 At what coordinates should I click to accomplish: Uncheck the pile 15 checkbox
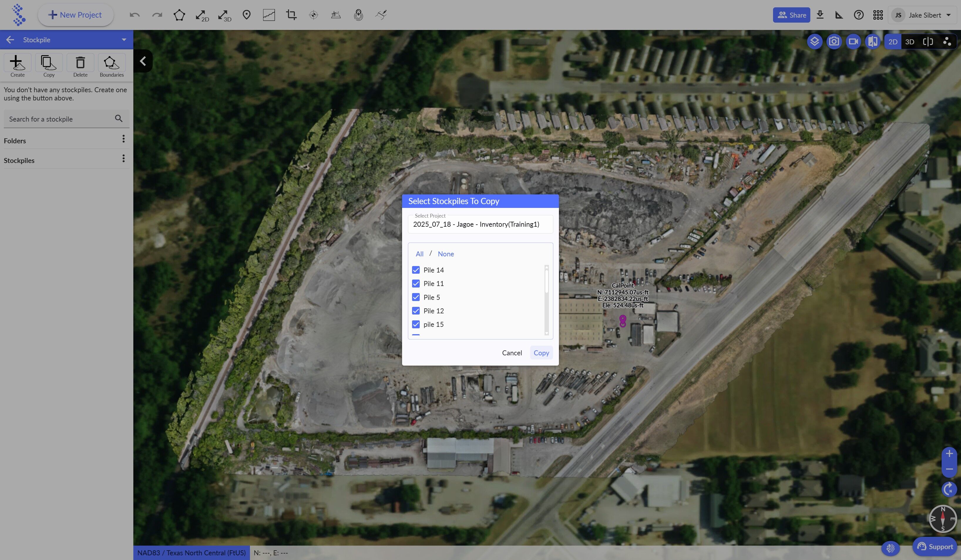[416, 324]
